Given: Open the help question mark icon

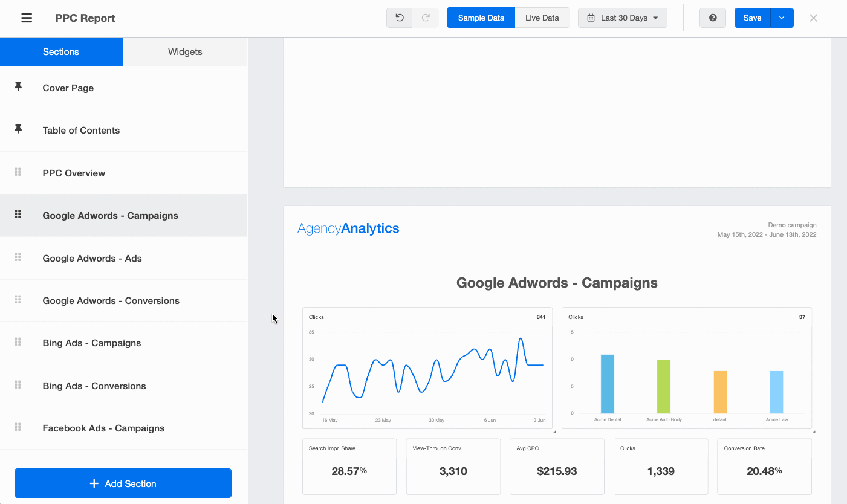Looking at the screenshot, I should click(x=712, y=18).
